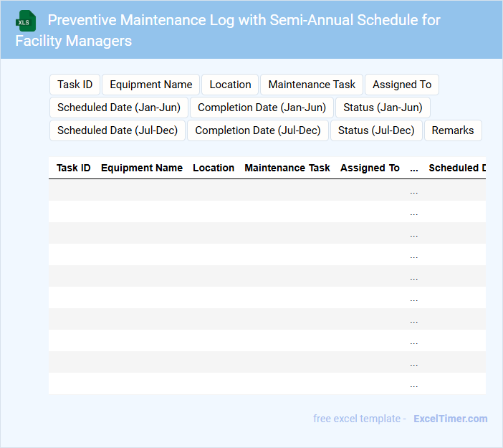Click the Location tag chip
Viewport: 503px width, 448px height.
point(230,85)
